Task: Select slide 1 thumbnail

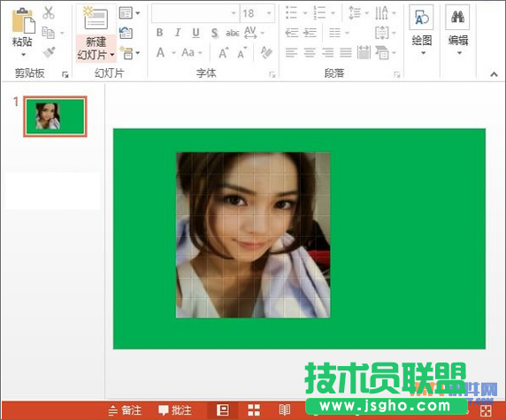Action: [x=55, y=117]
